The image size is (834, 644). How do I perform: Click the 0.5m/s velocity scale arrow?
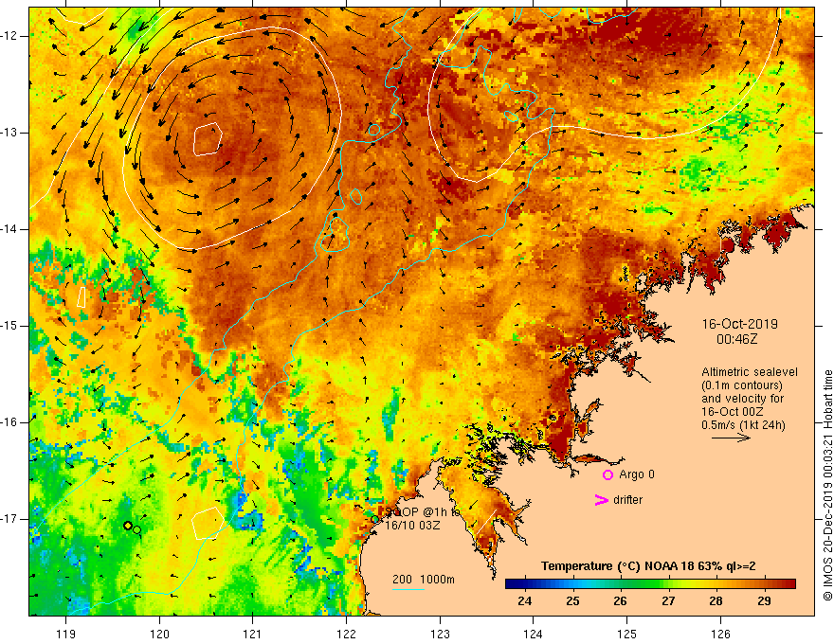731,438
